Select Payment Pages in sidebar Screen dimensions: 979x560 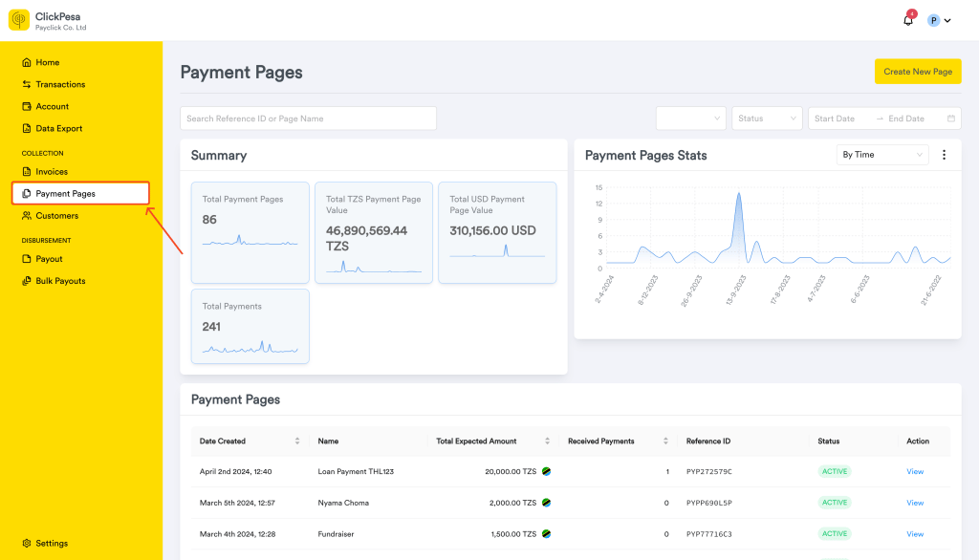click(x=80, y=194)
